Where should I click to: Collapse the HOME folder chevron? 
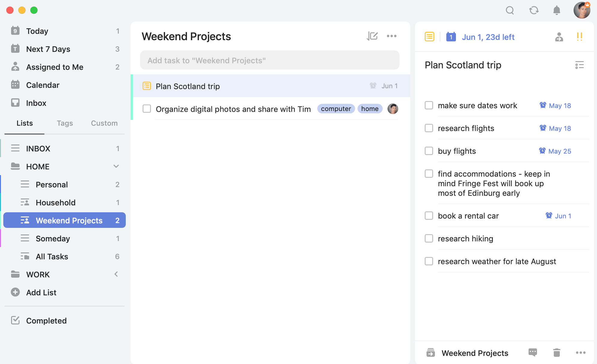point(116,166)
